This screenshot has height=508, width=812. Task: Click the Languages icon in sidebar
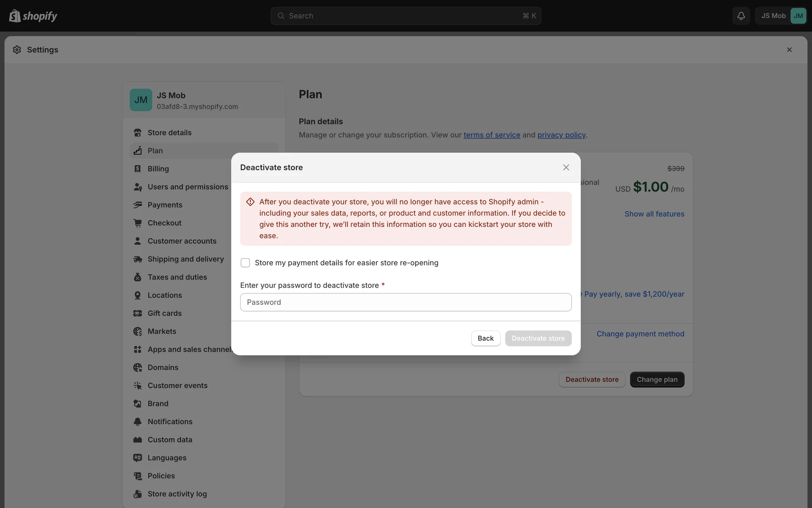tap(137, 458)
